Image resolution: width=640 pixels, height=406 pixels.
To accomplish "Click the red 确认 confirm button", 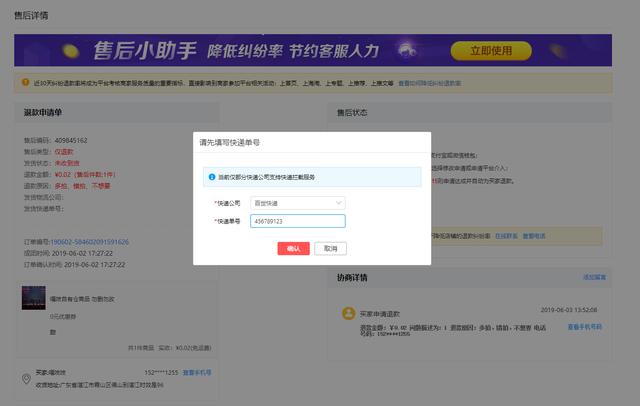I will pyautogui.click(x=293, y=248).
